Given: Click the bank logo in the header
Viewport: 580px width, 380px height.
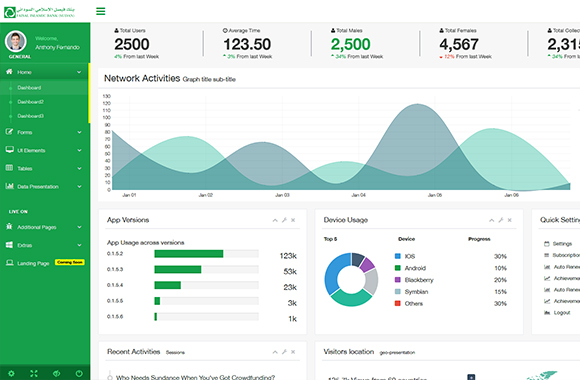Looking at the screenshot, I should click(40, 12).
